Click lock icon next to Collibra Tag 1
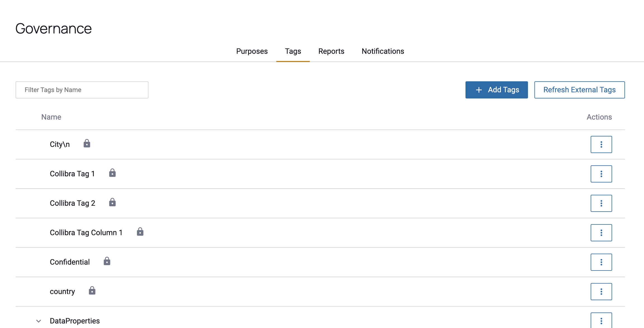644x328 pixels. pyautogui.click(x=112, y=173)
